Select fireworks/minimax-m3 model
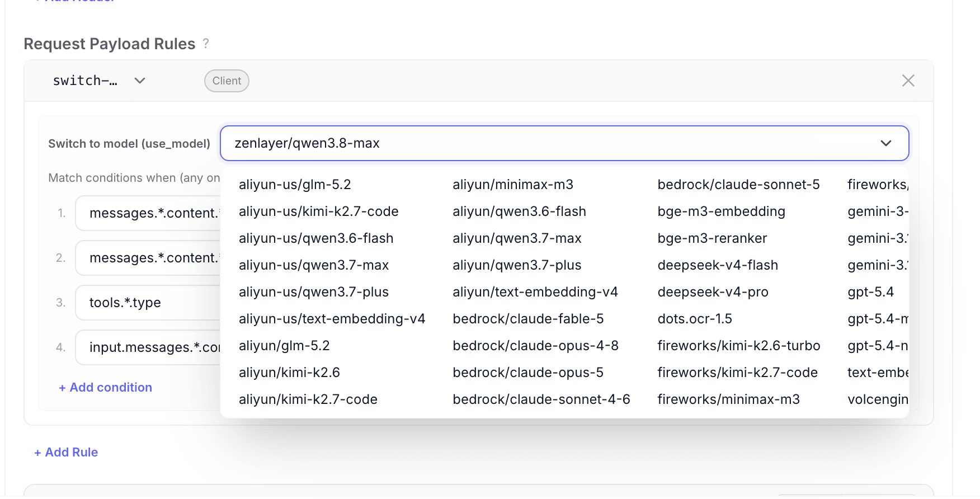Viewport: 980px width, 499px height. coord(728,399)
